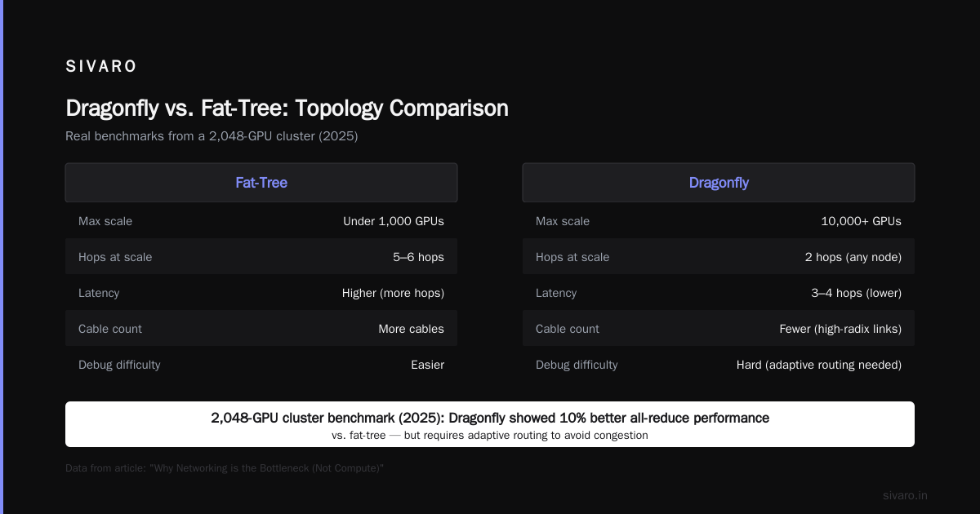Click the 'vs. fat-tree — but requires adaptive routing' line
980x514 pixels.
tap(490, 436)
